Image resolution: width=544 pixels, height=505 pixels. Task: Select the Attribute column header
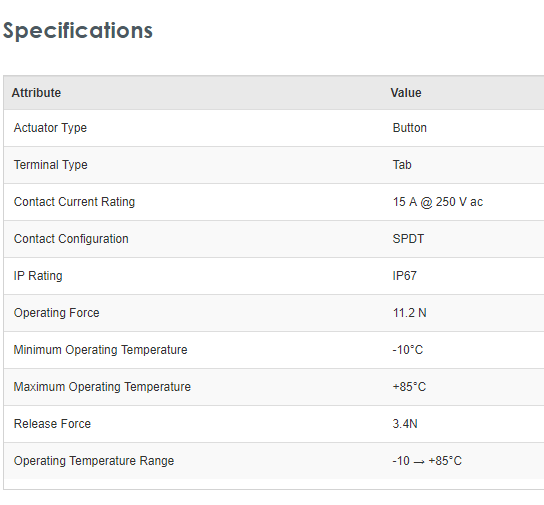point(36,93)
